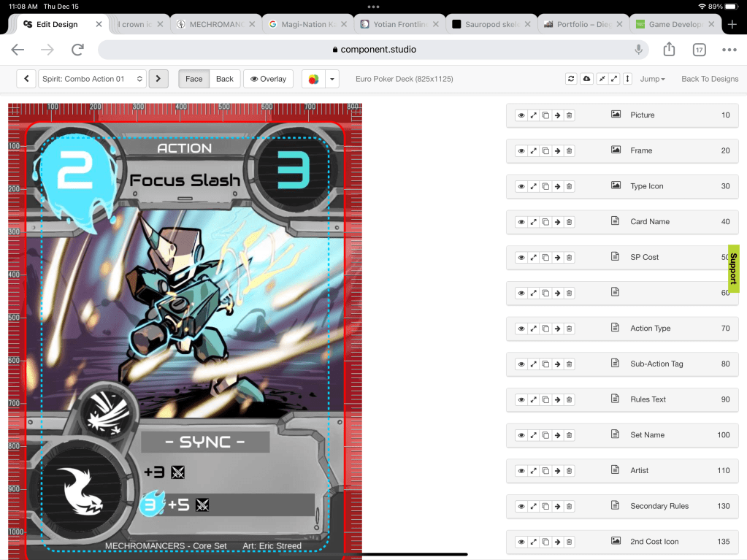Duplicate the Frame layer using copy icon
The height and width of the screenshot is (560, 747).
545,151
